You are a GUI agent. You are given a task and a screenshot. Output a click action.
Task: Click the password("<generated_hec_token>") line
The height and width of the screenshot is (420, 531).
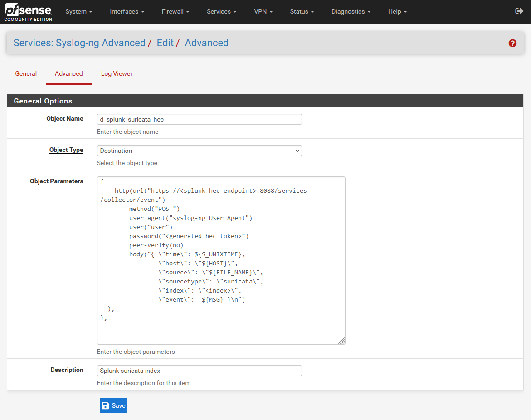pyautogui.click(x=189, y=236)
